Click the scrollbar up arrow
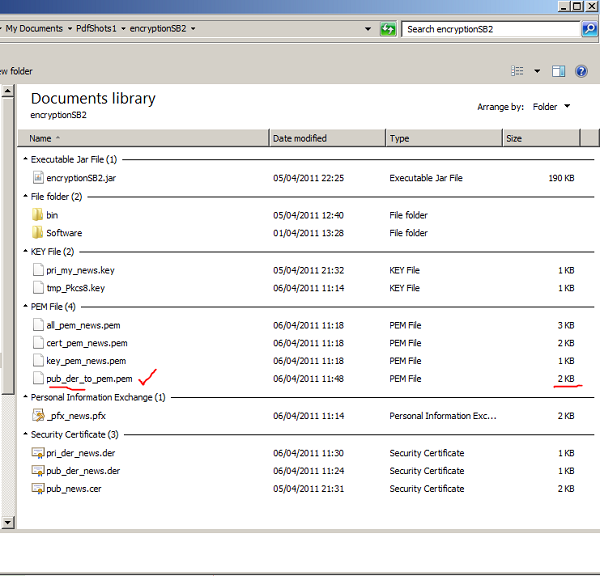This screenshot has height=576, width=600. pyautogui.click(x=8, y=91)
